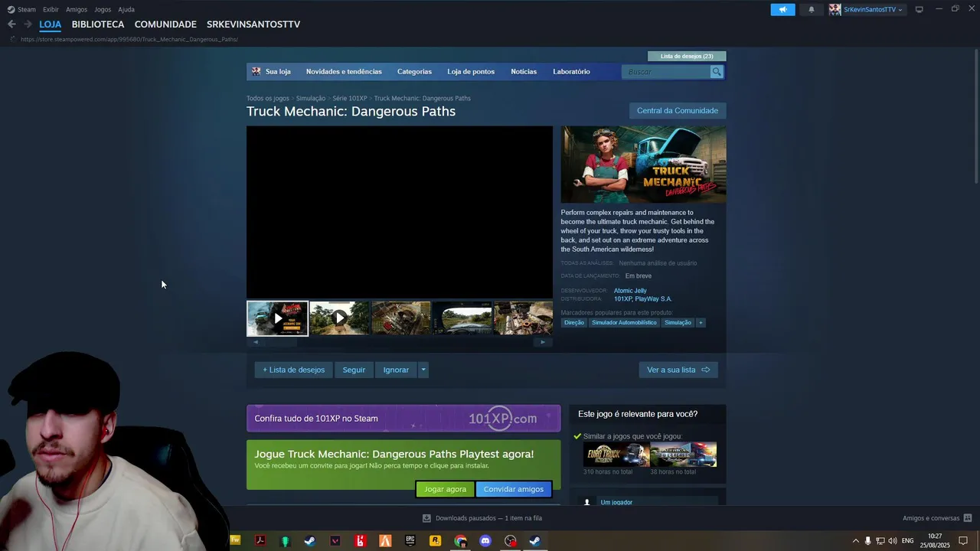980x551 pixels.
Task: Click the active Steam taskbar icon
Action: pos(535,541)
